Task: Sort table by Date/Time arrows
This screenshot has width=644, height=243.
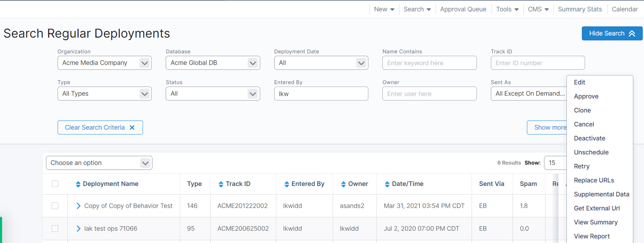Action: (x=387, y=184)
